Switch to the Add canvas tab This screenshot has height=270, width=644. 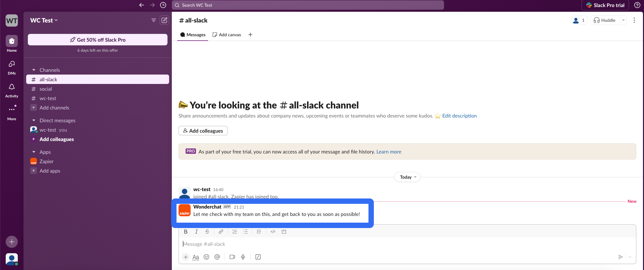pyautogui.click(x=227, y=35)
